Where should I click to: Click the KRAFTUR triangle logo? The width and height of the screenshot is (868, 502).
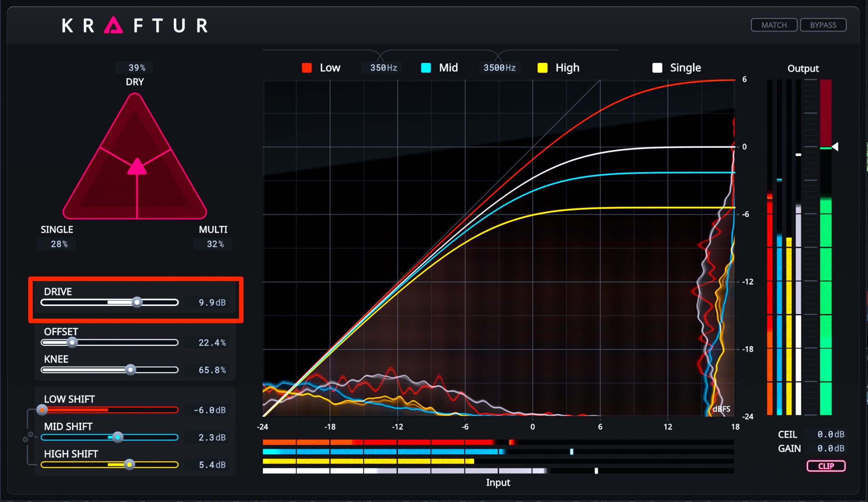pos(113,25)
